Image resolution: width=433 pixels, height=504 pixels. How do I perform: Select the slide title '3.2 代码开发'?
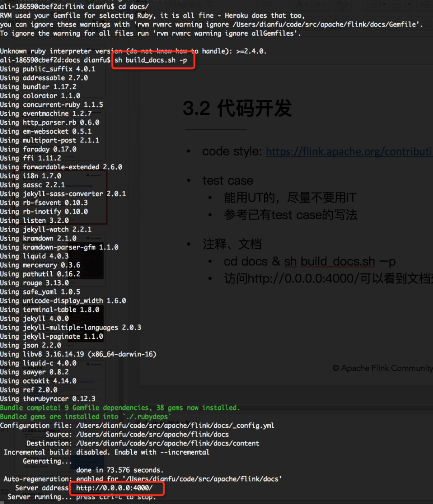pyautogui.click(x=237, y=108)
